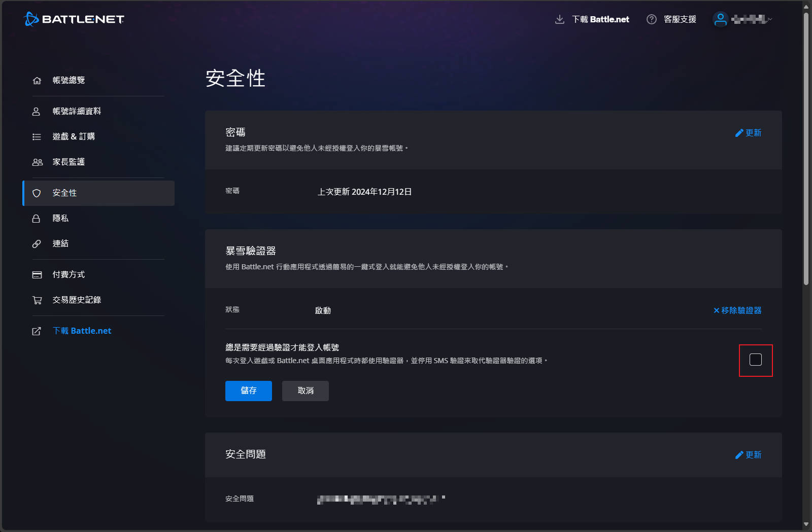Click the 啟動 status value
The height and width of the screenshot is (532, 812).
pos(323,311)
